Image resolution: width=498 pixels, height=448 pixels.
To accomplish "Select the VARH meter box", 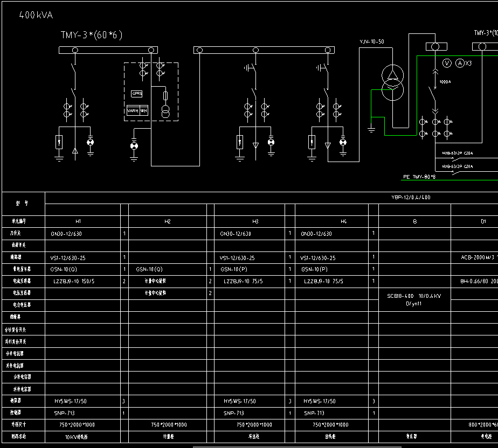I will tap(133, 110).
